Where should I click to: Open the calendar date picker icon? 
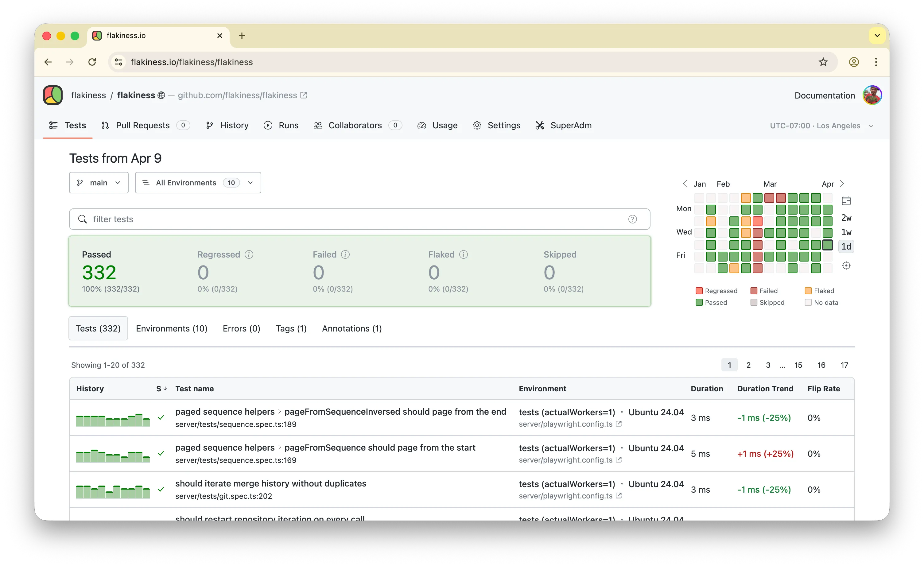pos(846,201)
